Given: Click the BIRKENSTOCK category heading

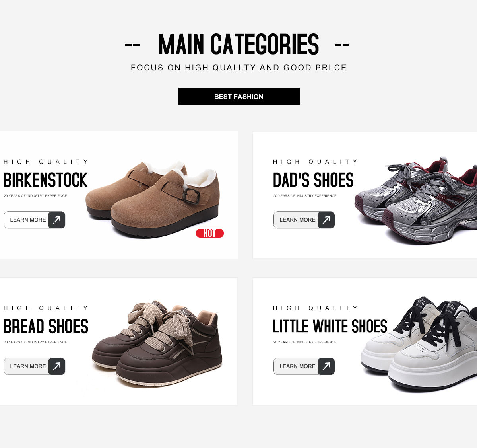Looking at the screenshot, I should (45, 180).
